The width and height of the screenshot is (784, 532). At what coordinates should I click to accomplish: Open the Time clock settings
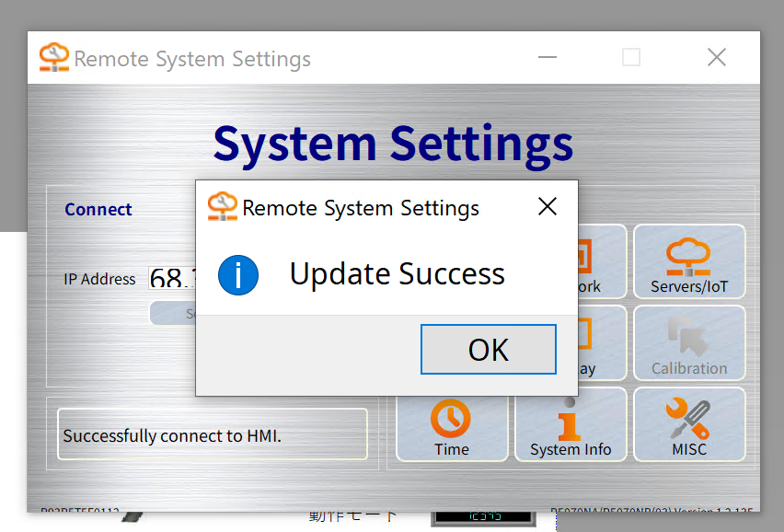tap(452, 424)
